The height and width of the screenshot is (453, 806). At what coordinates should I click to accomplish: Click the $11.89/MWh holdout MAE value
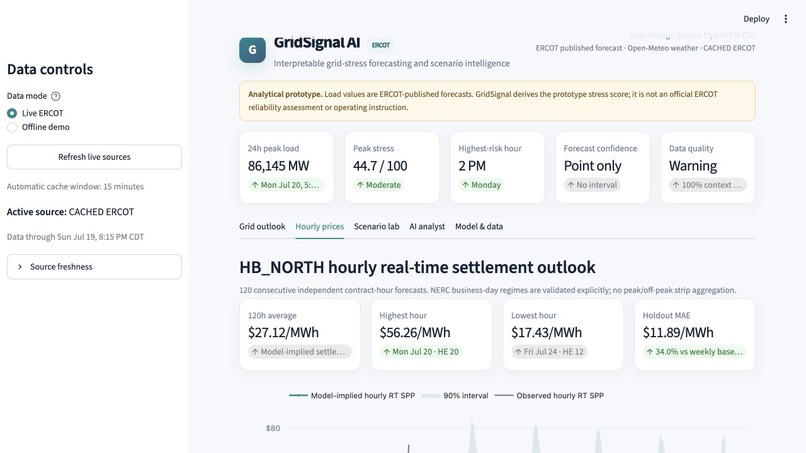pyautogui.click(x=678, y=333)
